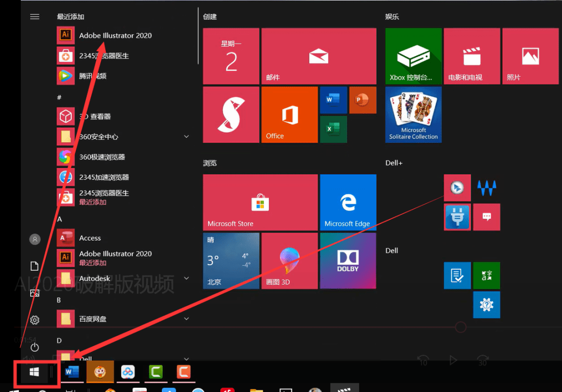Image resolution: width=562 pixels, height=392 pixels.
Task: Open the Documents sidebar icon
Action: 35,266
